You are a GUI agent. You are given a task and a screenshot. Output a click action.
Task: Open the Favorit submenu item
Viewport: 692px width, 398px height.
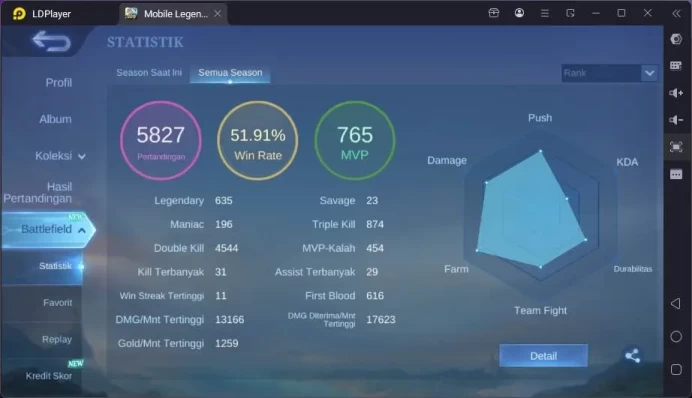[57, 302]
